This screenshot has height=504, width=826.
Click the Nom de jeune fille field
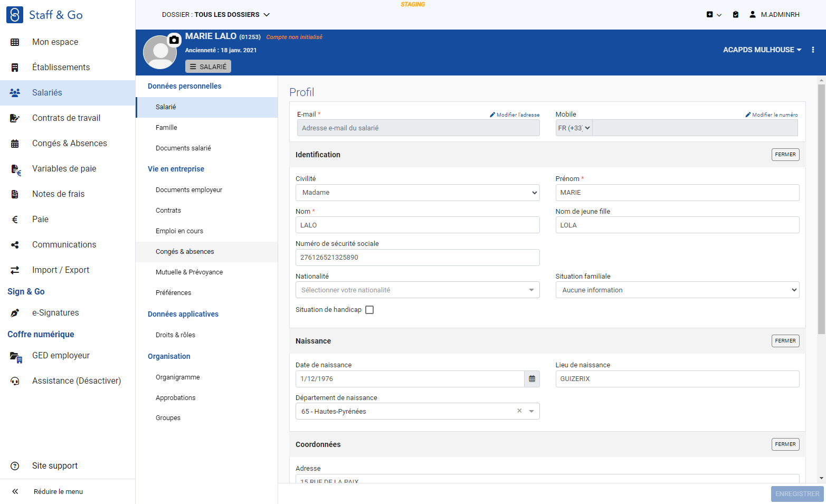[x=677, y=225]
